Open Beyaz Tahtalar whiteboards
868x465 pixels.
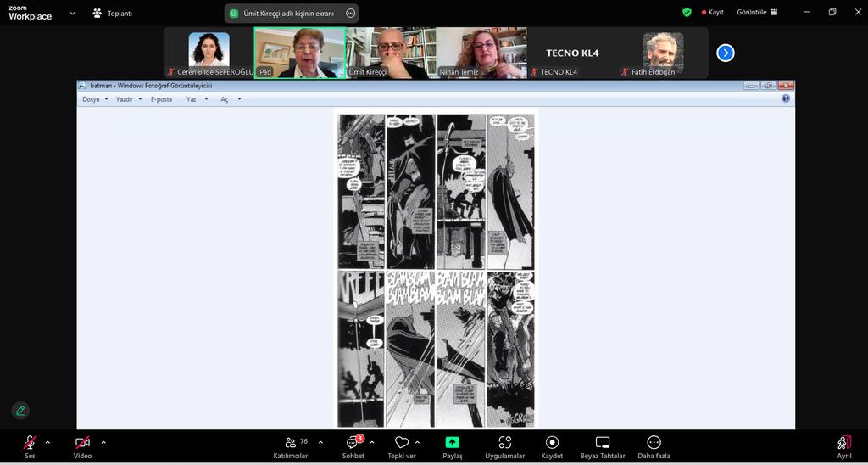(603, 446)
